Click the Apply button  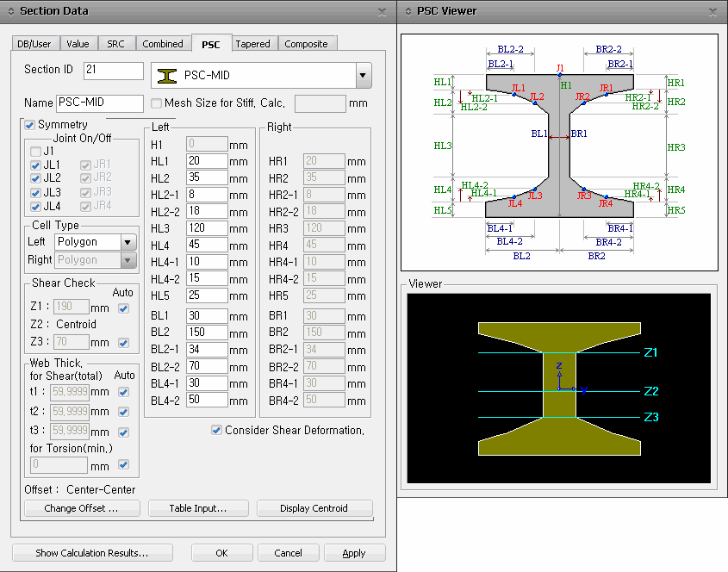pos(355,553)
